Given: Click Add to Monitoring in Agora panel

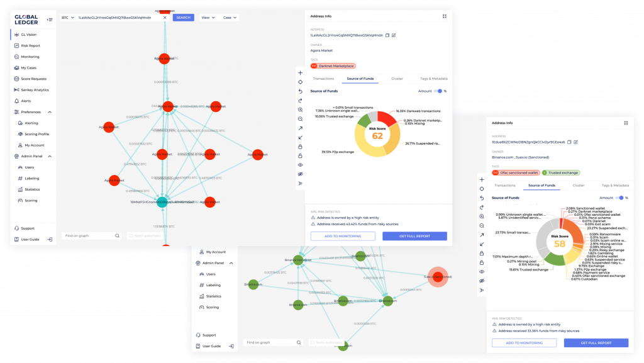Looking at the screenshot, I should click(x=343, y=236).
